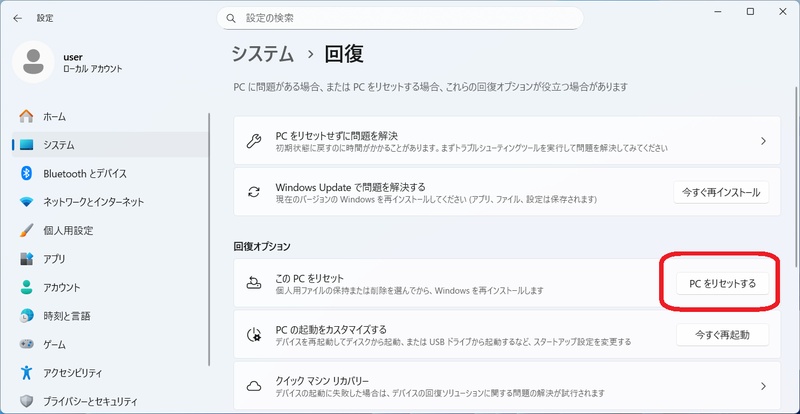Open 時刻と言語 settings page
Screen dimensions: 800x414
[110, 316]
